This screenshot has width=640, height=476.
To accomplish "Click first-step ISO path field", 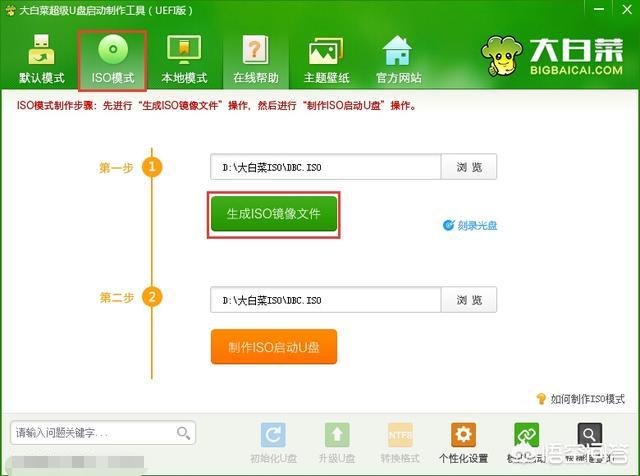I will click(325, 167).
